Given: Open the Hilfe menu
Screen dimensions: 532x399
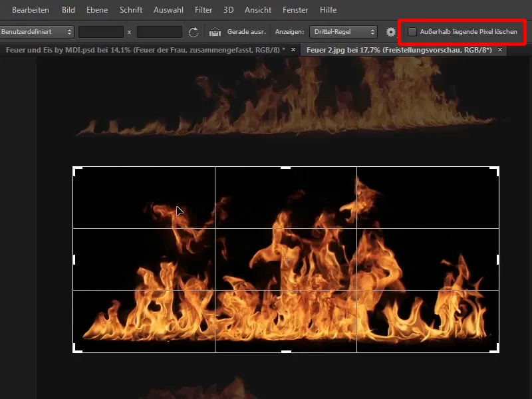Looking at the screenshot, I should pyautogui.click(x=328, y=10).
